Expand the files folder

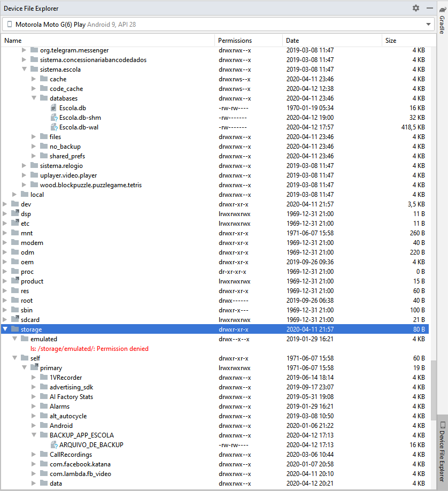(x=34, y=137)
